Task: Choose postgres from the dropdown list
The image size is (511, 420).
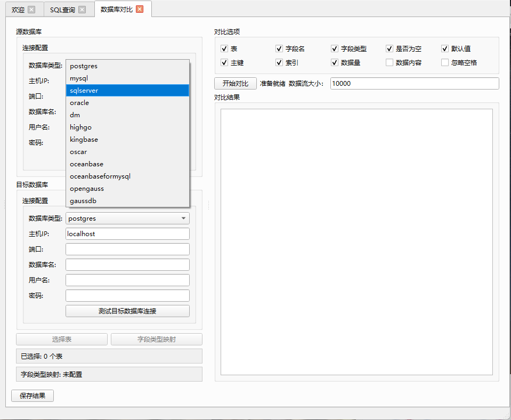Action: click(127, 66)
